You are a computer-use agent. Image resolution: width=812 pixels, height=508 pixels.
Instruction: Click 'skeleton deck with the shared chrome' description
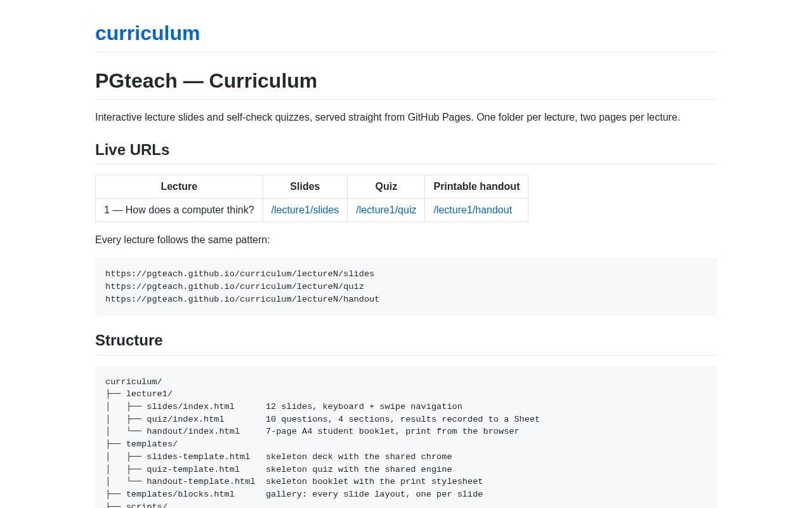coord(359,457)
